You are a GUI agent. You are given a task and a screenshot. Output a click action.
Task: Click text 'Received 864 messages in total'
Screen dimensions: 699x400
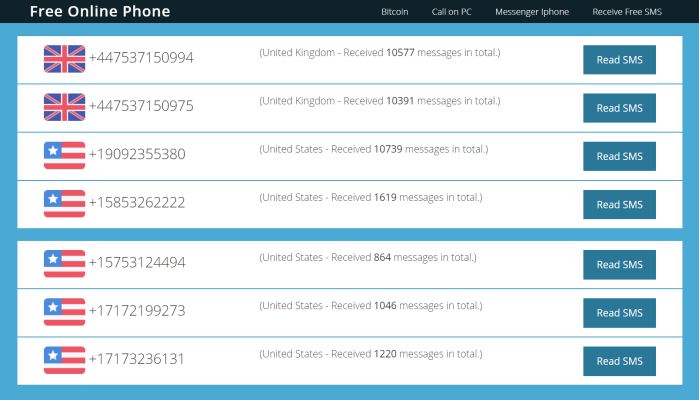coord(401,257)
